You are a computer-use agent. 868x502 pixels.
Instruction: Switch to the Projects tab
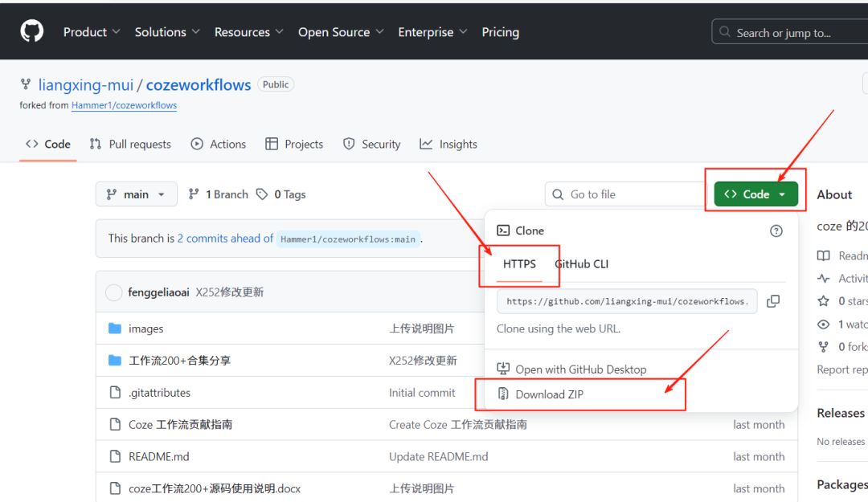click(294, 144)
